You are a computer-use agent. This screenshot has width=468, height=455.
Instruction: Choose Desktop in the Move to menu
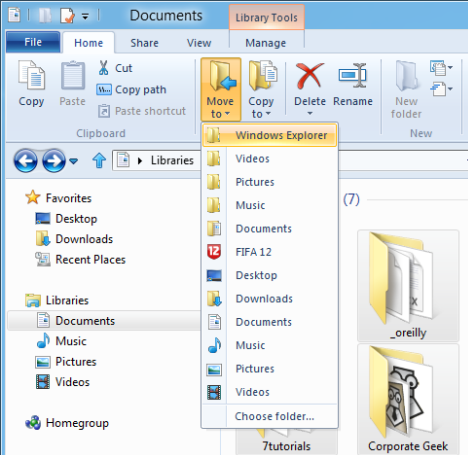tap(270, 275)
